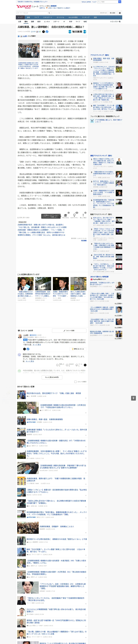Click the 購入履歴 link
Screen dimensions: 138x644
[x=112, y=13]
